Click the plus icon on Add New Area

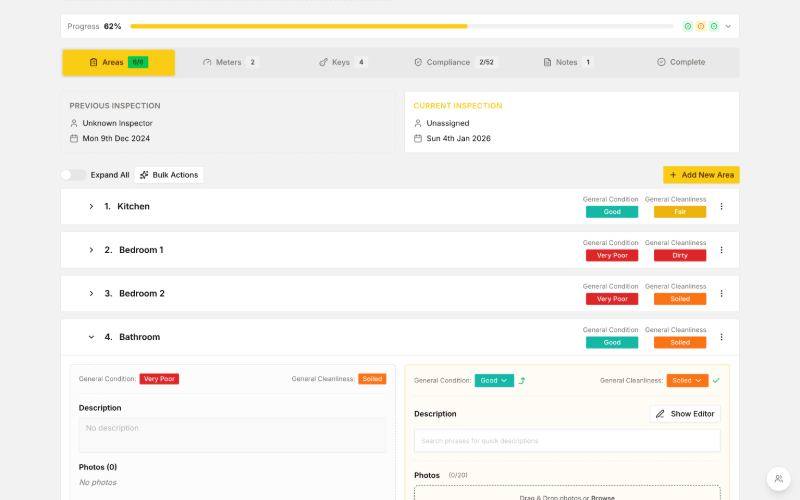[673, 175]
